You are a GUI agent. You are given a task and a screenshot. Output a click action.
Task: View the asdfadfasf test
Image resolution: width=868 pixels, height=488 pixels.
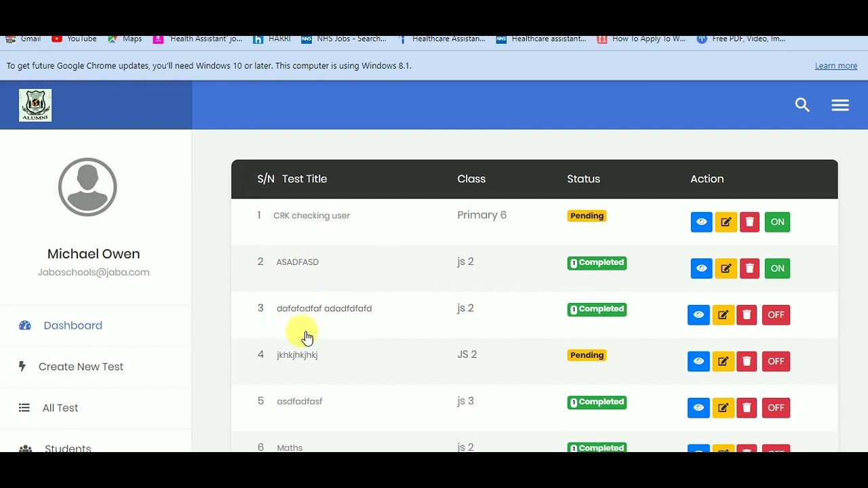point(698,407)
